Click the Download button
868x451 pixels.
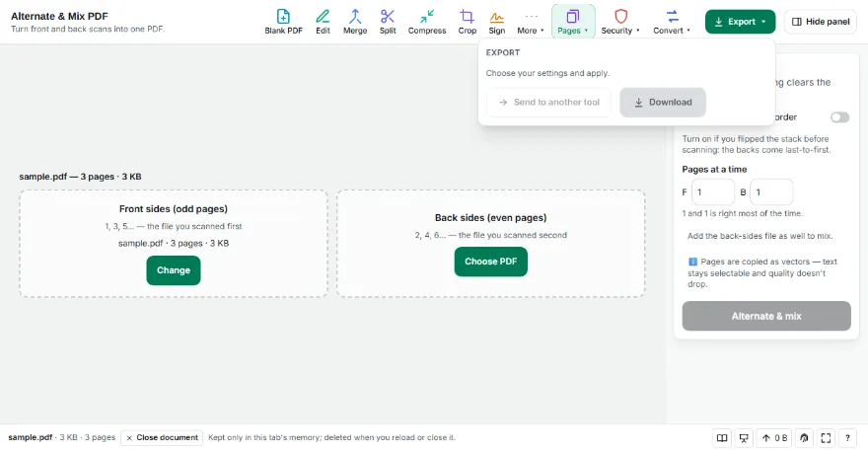663,102
